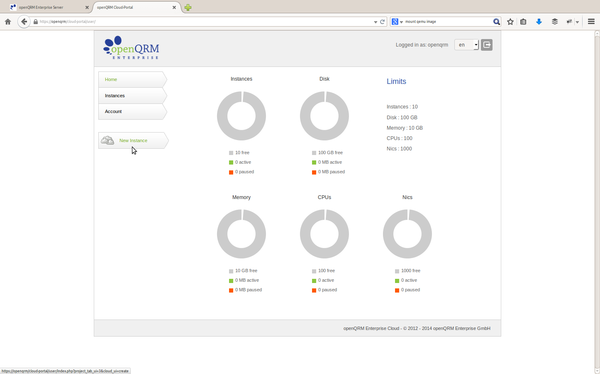Expand the address bar history dropdown arrow
Viewport: 600px width, 374px height.
375,22
